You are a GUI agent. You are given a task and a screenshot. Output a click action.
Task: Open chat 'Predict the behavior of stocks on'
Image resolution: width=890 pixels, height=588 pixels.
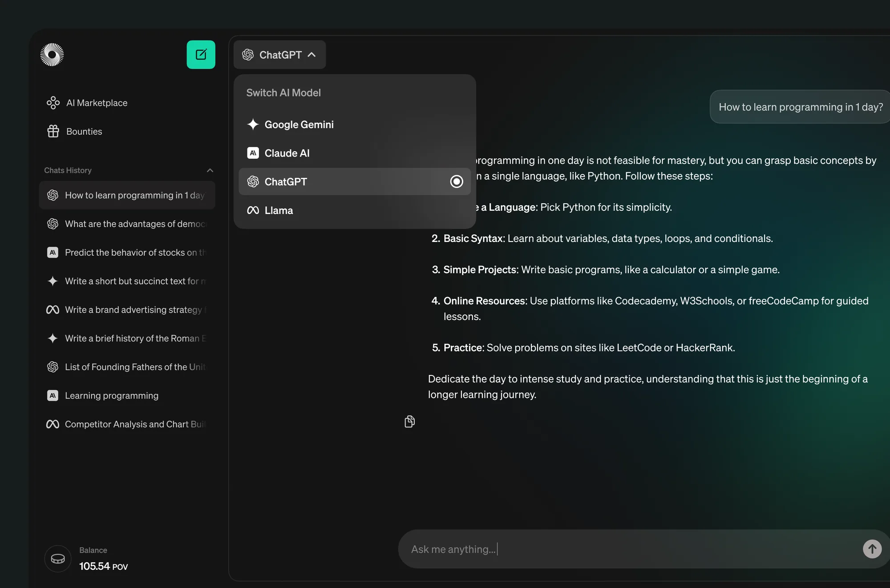[x=127, y=253]
